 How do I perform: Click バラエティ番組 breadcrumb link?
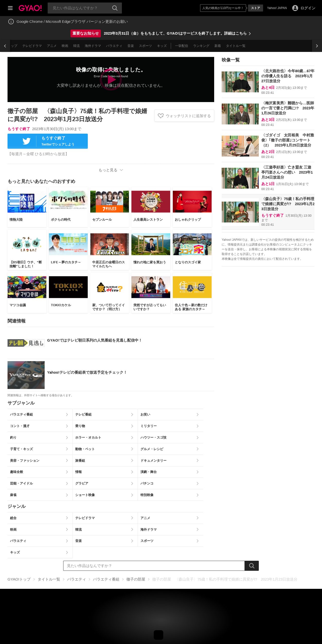click(x=106, y=579)
